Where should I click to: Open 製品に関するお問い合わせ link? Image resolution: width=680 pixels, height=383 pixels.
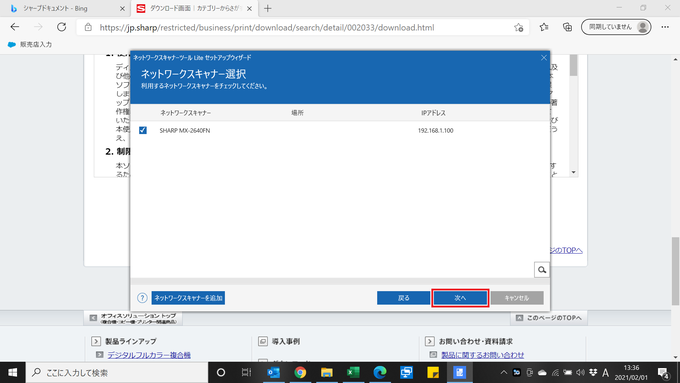click(x=482, y=355)
